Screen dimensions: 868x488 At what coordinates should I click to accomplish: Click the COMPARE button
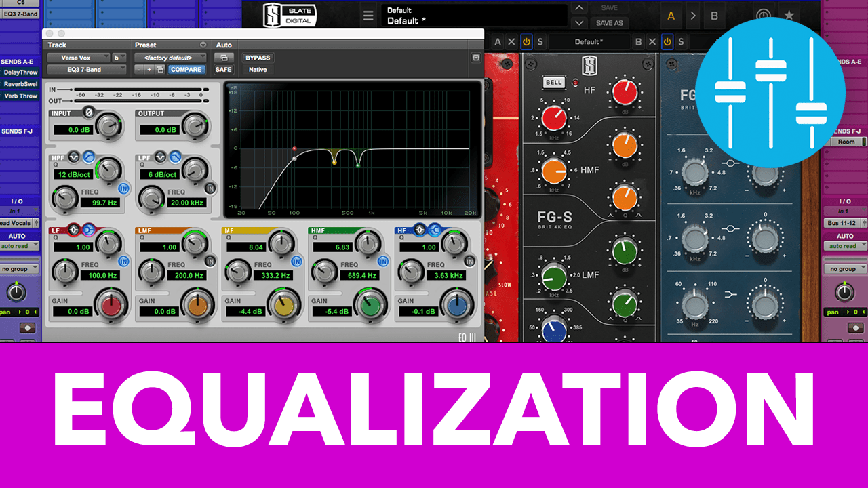tap(185, 69)
